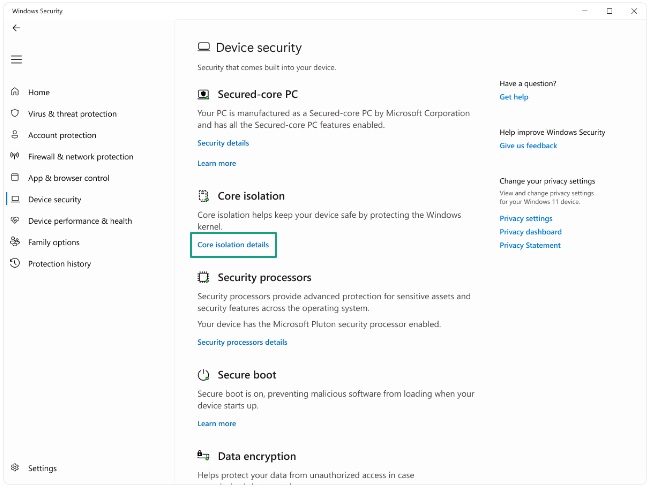Click the Device performance heart icon
The height and width of the screenshot is (489, 650).
pos(15,220)
